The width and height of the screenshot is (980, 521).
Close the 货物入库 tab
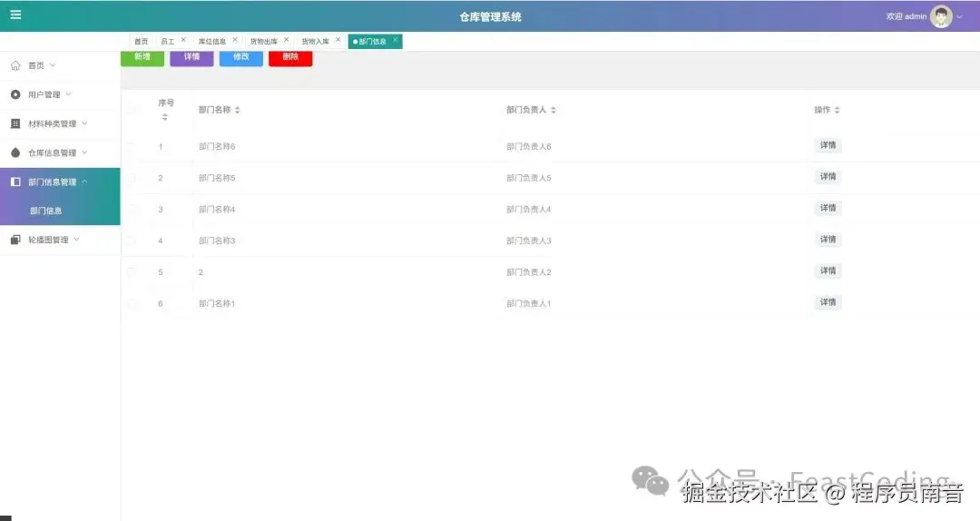338,39
